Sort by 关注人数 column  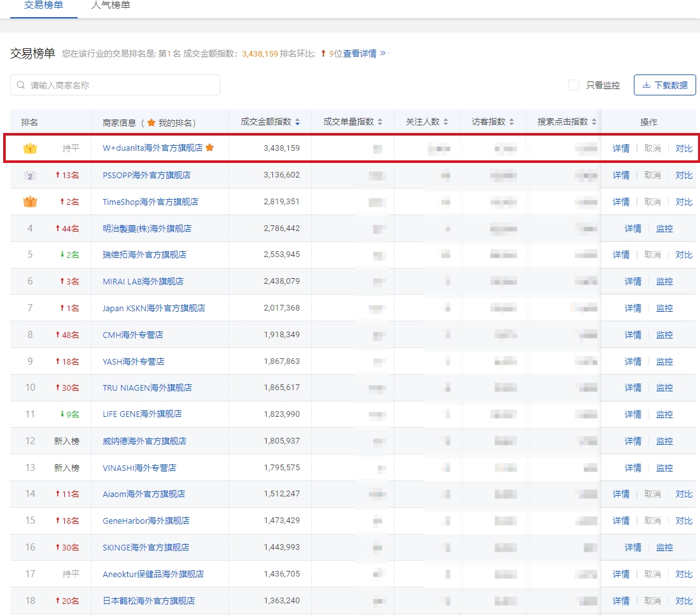point(445,122)
